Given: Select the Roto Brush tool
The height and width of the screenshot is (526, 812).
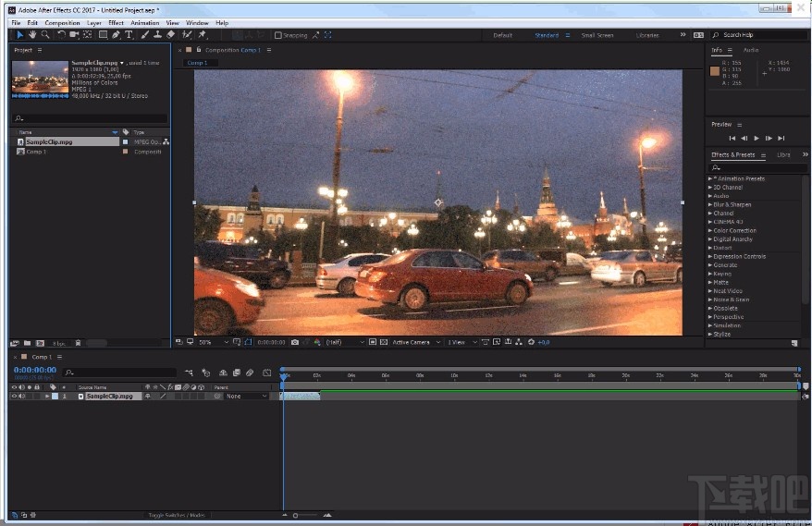Looking at the screenshot, I should tap(187, 35).
